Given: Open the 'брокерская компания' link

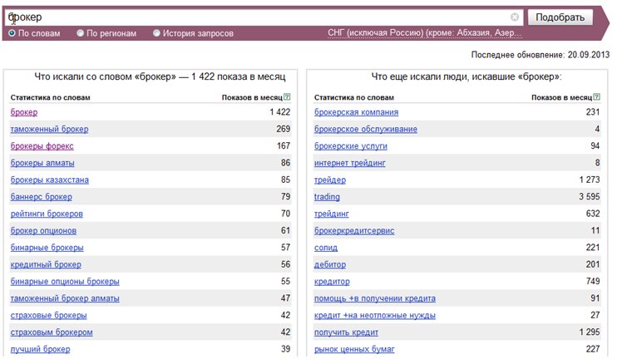Looking at the screenshot, I should point(356,112).
